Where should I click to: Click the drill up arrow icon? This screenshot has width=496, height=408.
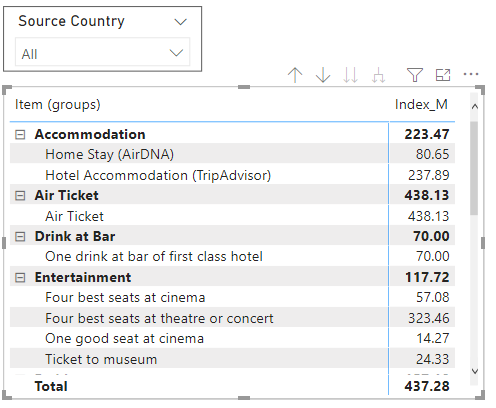[x=295, y=75]
